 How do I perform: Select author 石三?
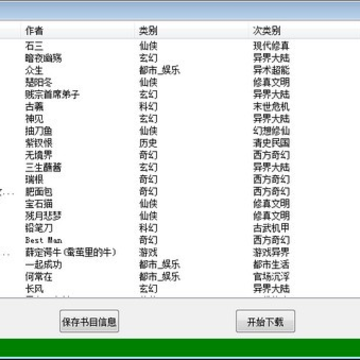tap(34, 46)
